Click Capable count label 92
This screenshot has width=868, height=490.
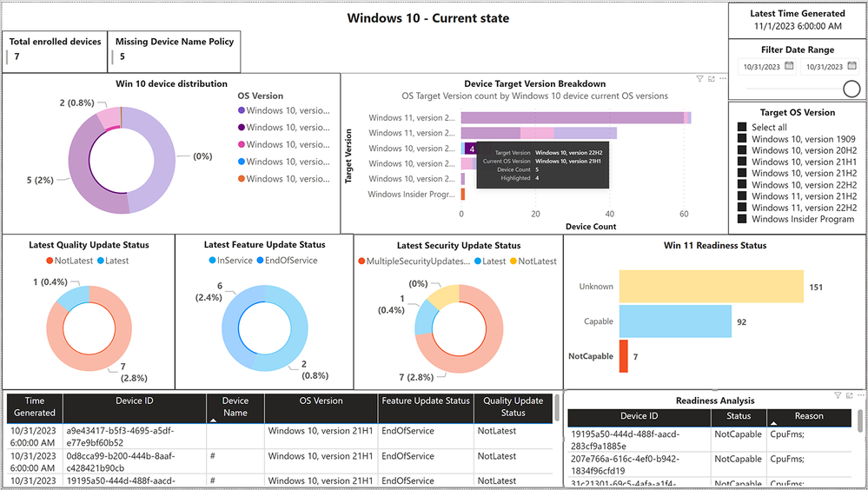point(742,321)
